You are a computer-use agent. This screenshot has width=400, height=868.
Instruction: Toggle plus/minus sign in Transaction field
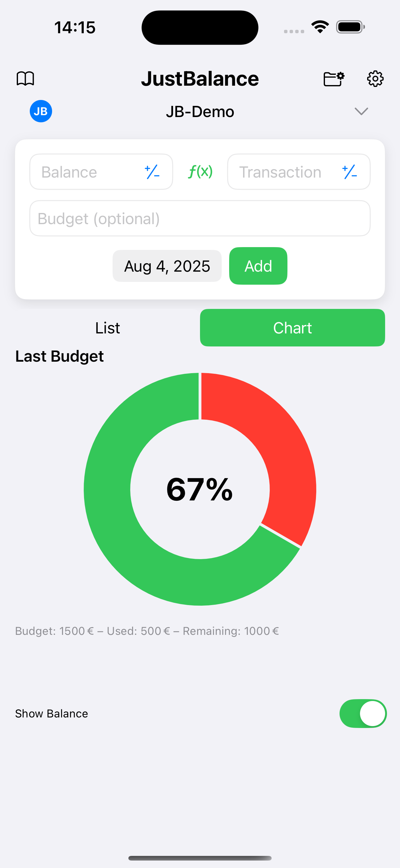[350, 172]
